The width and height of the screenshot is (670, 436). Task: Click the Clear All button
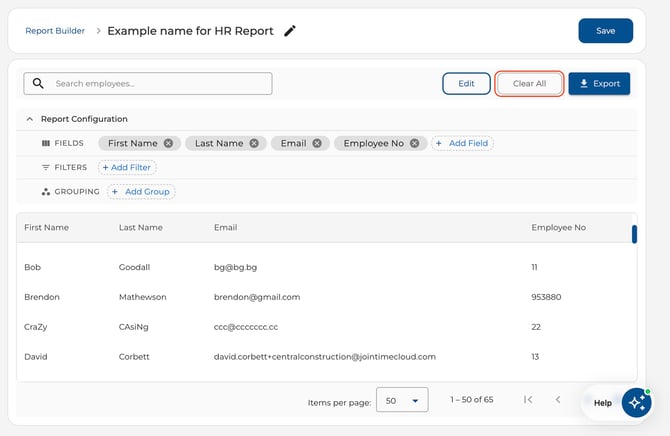[x=529, y=83]
